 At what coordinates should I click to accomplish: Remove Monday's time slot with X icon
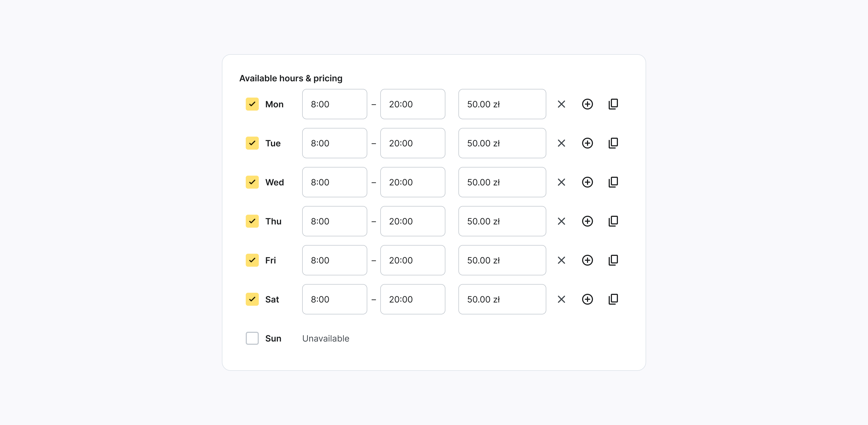click(x=561, y=104)
